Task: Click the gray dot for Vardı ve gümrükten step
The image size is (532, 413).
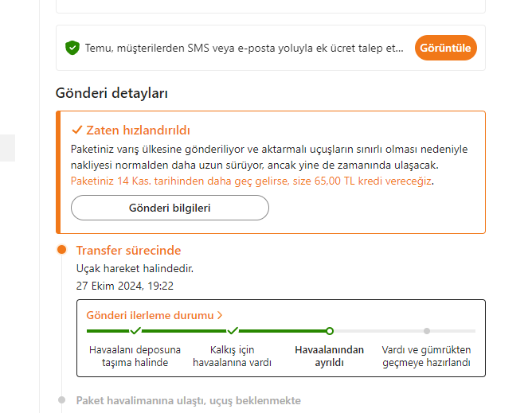Action: tap(427, 331)
